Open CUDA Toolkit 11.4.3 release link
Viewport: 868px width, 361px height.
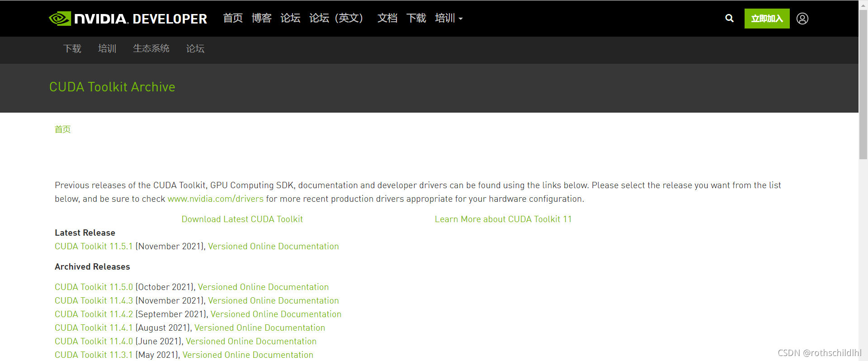coord(94,301)
